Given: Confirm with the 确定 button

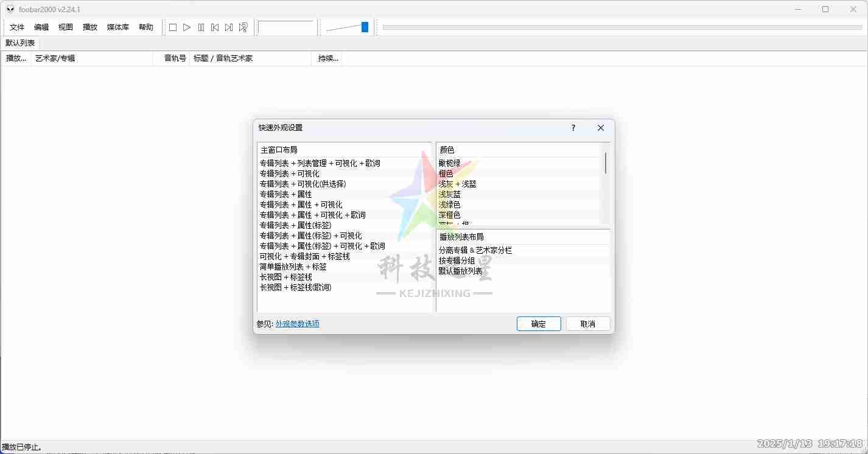Looking at the screenshot, I should (539, 324).
